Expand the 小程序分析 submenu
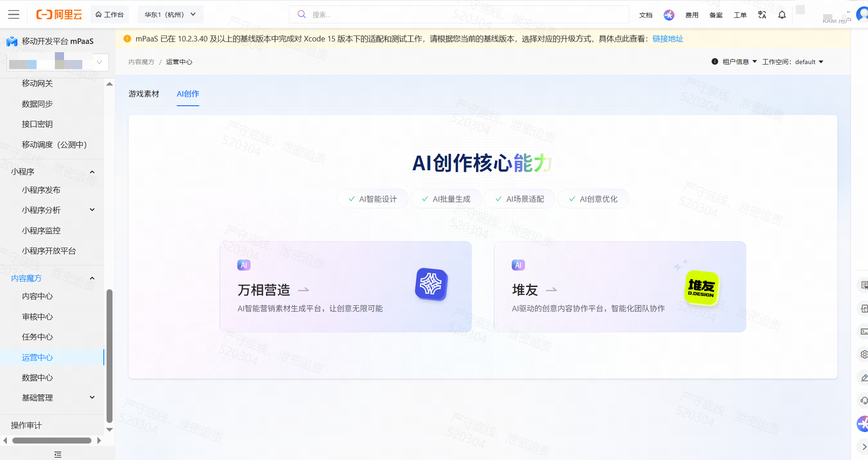 coord(92,210)
